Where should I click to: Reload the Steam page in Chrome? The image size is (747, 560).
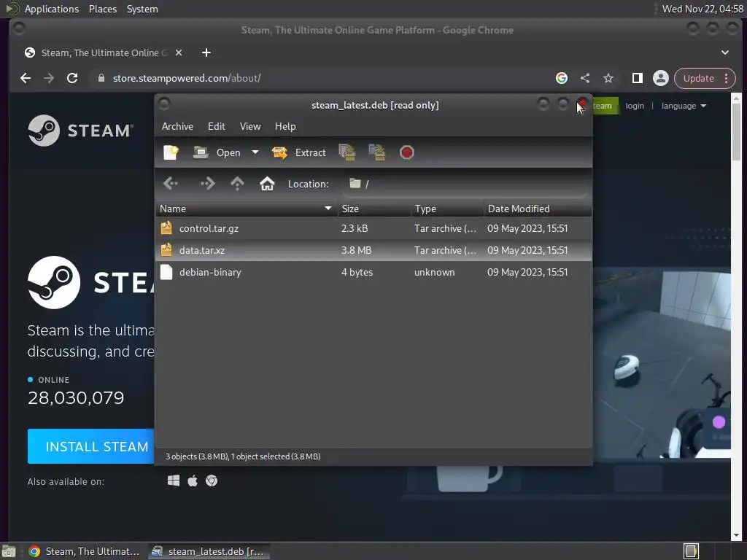[x=72, y=78]
